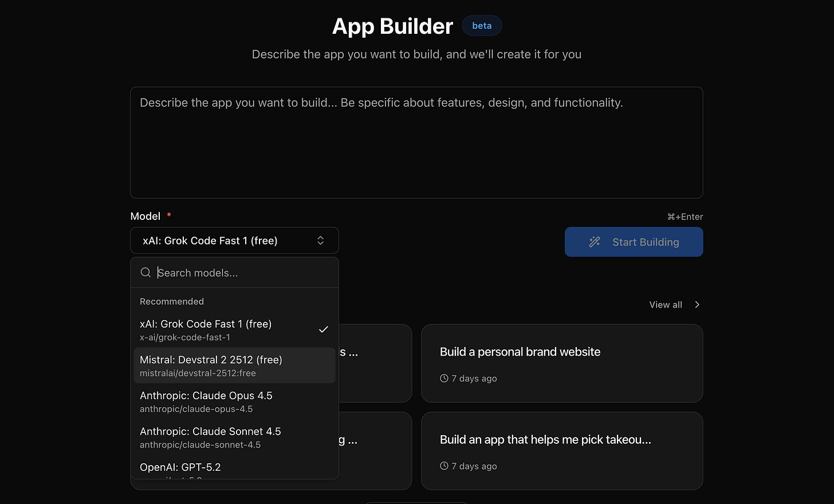Click the checkmark next to Grok Code Fast 1
This screenshot has height=504, width=834.
324,329
